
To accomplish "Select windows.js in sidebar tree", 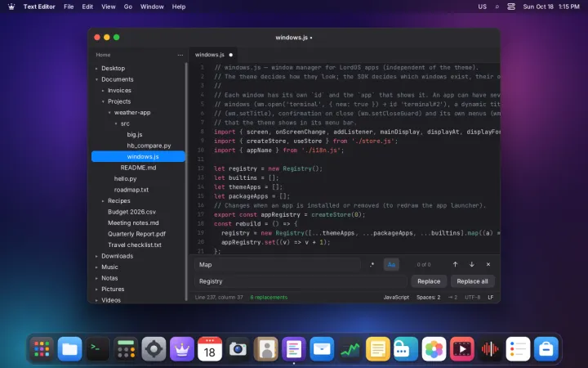I will point(138,156).
